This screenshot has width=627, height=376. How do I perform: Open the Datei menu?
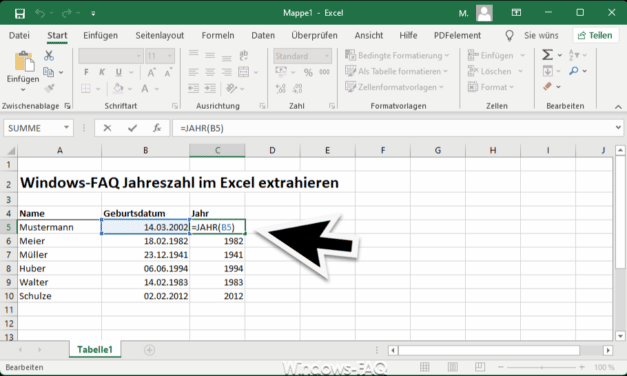coord(19,35)
